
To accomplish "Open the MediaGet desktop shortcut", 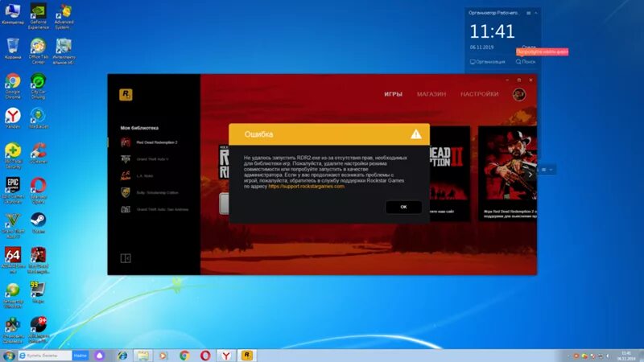I will tap(38, 118).
